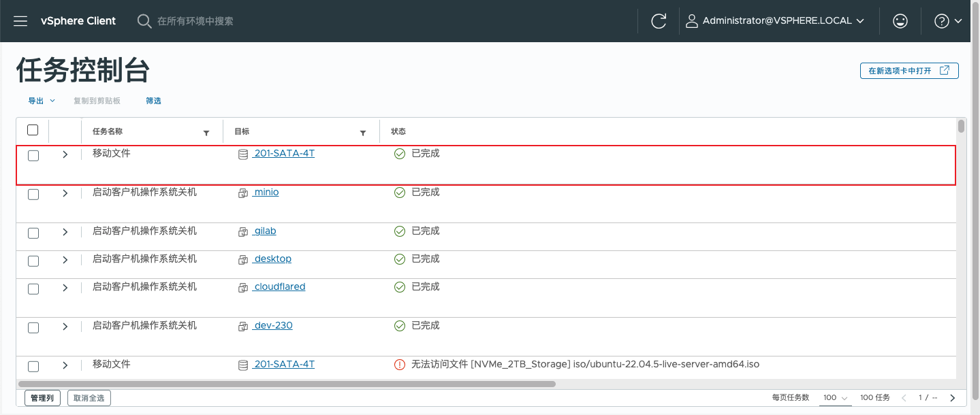The width and height of the screenshot is (980, 415).
Task: Click the horizontal scrollbar thumb
Action: click(x=287, y=384)
